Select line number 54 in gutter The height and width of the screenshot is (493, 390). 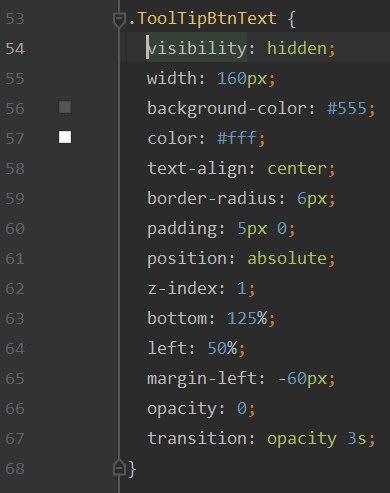15,49
